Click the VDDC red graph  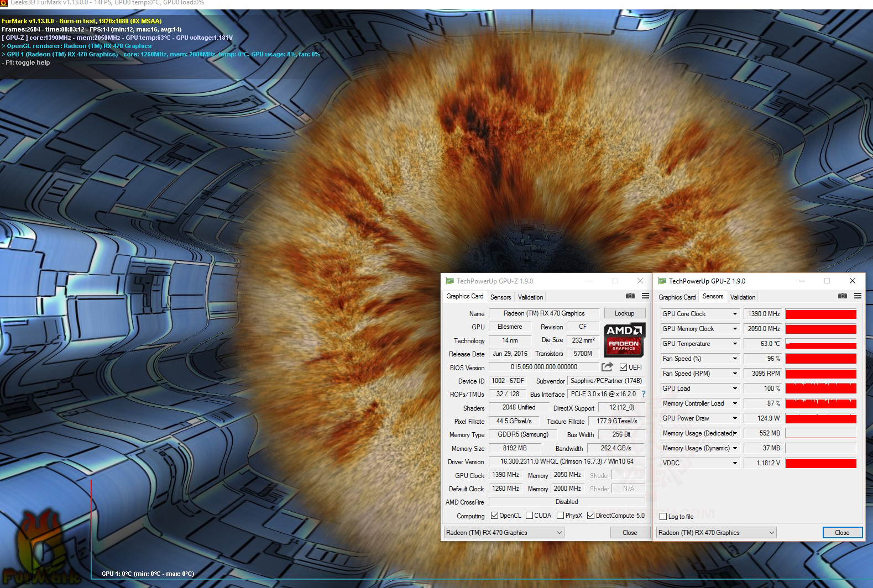(821, 463)
